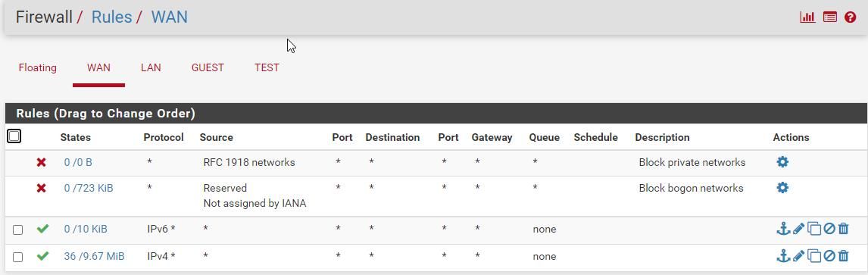Screen dimensions: 868x275
Task: Check the IPv6 rule checkbox
Action: click(17, 230)
